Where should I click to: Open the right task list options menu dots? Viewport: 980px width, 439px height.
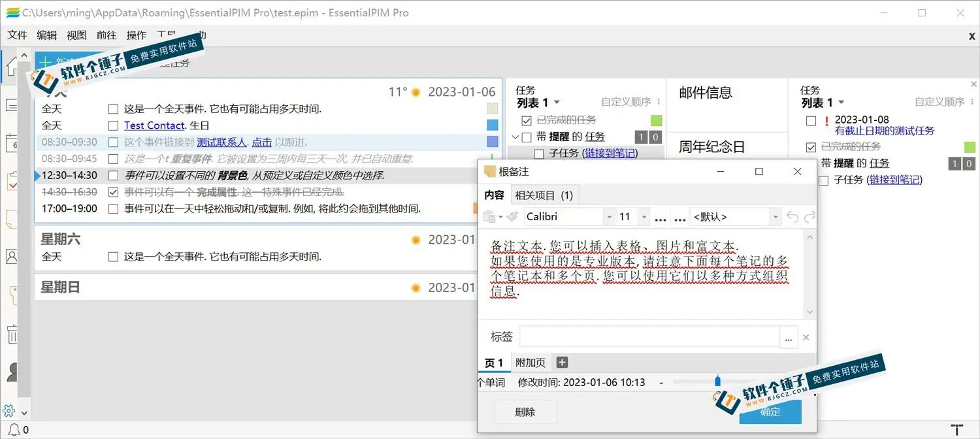click(972, 102)
